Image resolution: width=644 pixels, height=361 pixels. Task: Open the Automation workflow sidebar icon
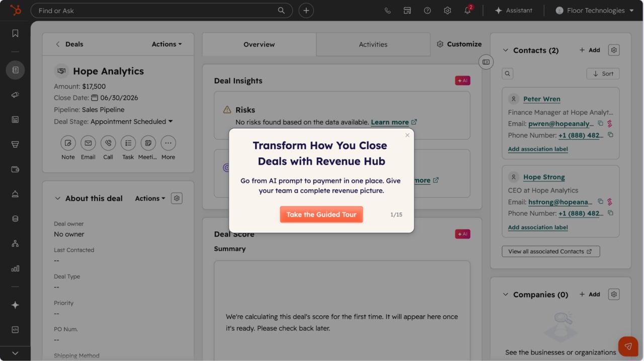[15, 244]
